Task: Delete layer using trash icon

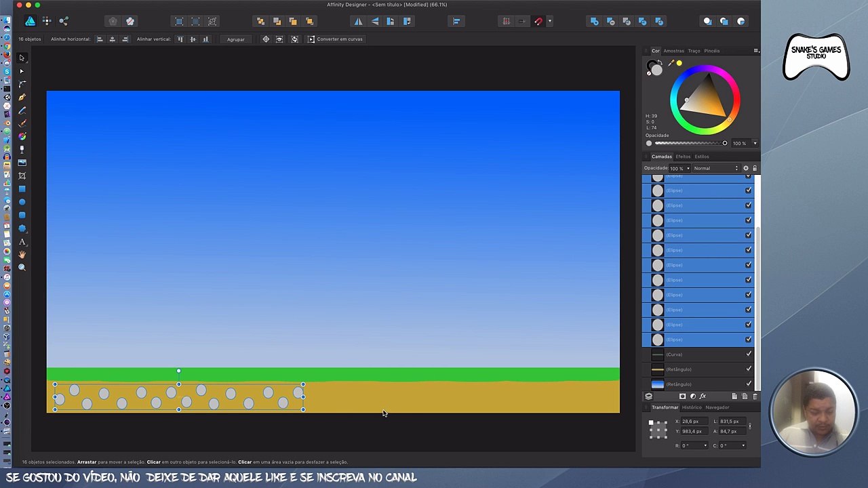Action: [755, 396]
